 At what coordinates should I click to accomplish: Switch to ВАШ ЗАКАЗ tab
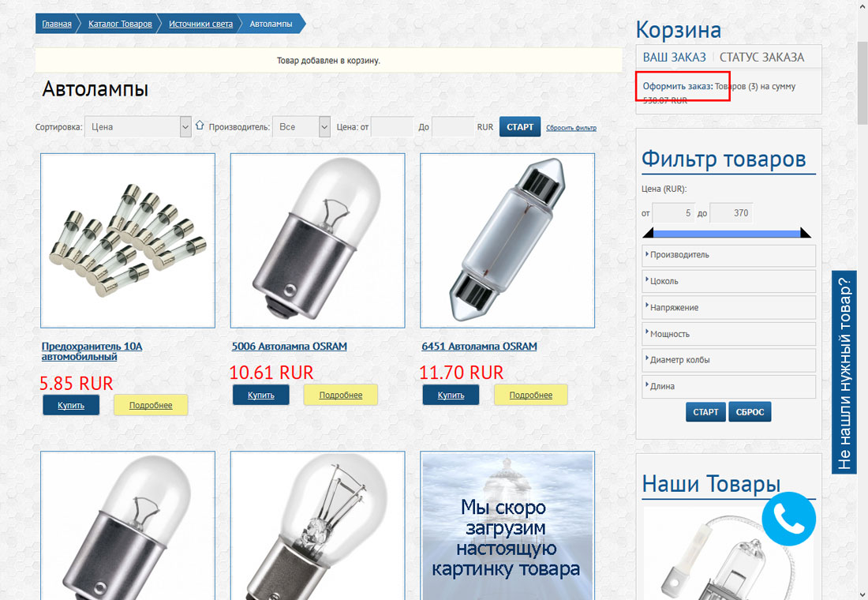click(674, 57)
